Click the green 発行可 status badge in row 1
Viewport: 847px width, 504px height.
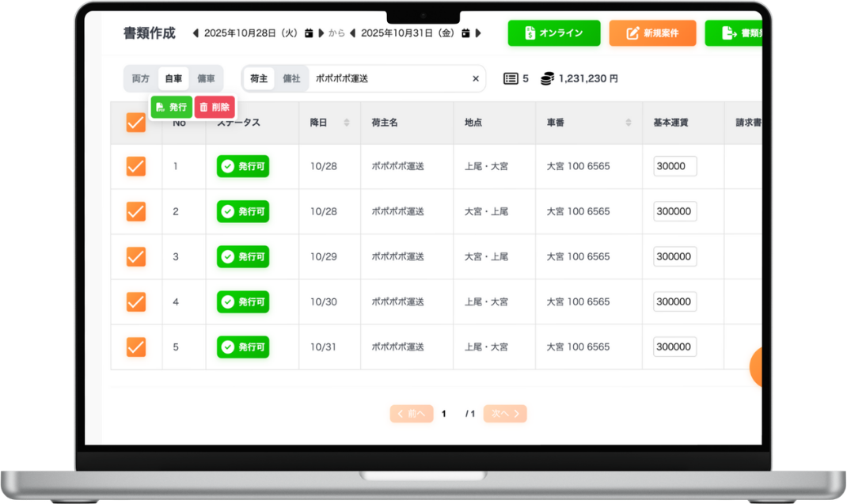pos(243,166)
